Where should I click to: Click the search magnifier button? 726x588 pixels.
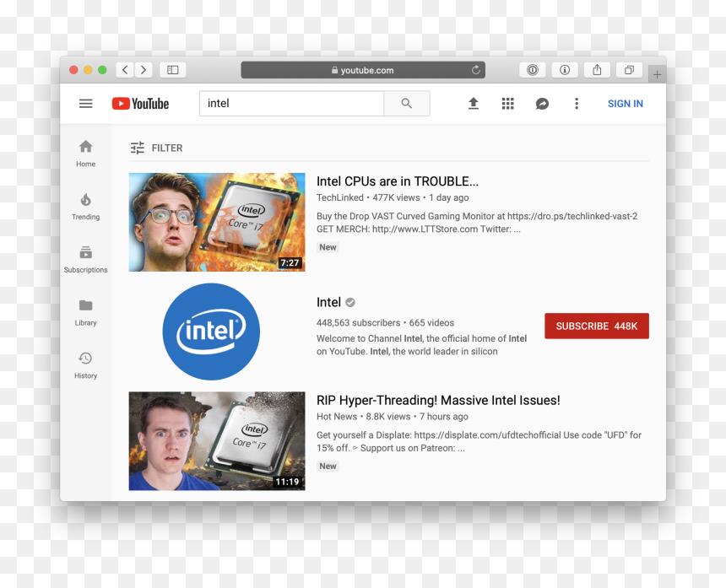point(407,103)
